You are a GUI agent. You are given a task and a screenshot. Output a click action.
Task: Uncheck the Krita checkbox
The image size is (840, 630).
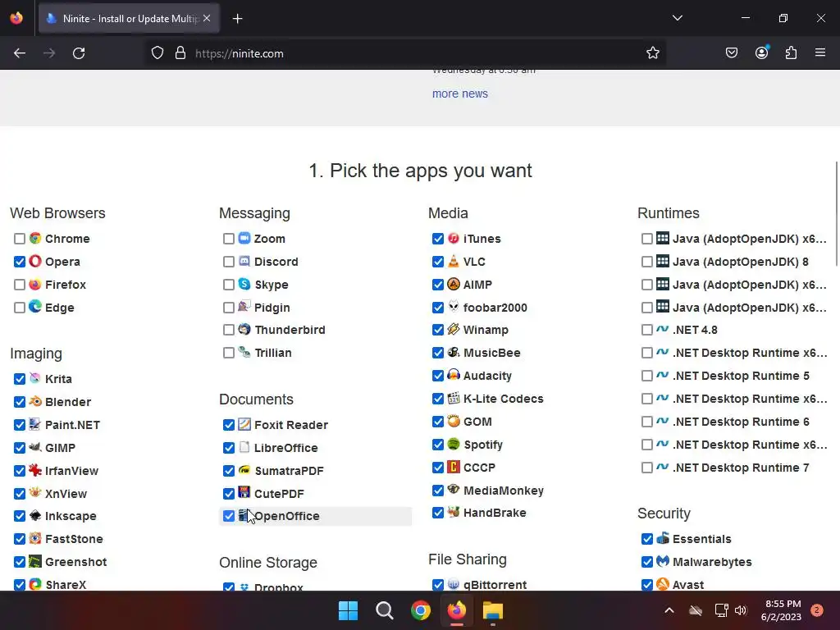20,379
